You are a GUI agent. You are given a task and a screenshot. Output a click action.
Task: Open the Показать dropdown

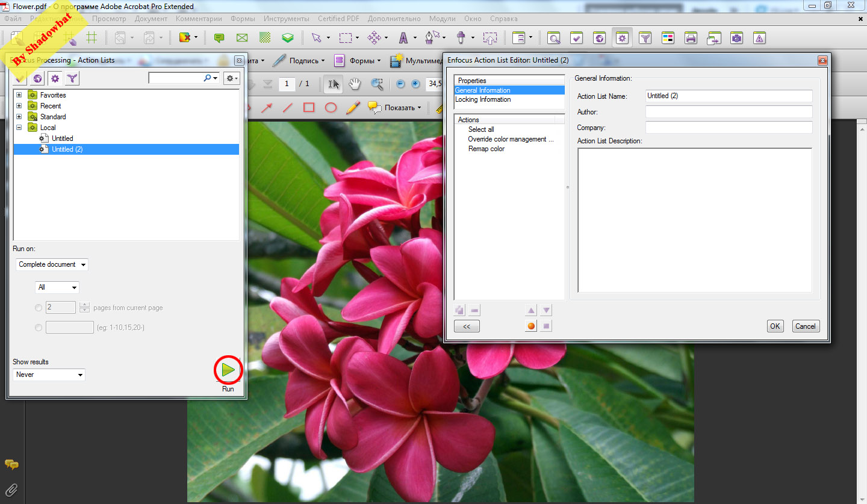394,108
